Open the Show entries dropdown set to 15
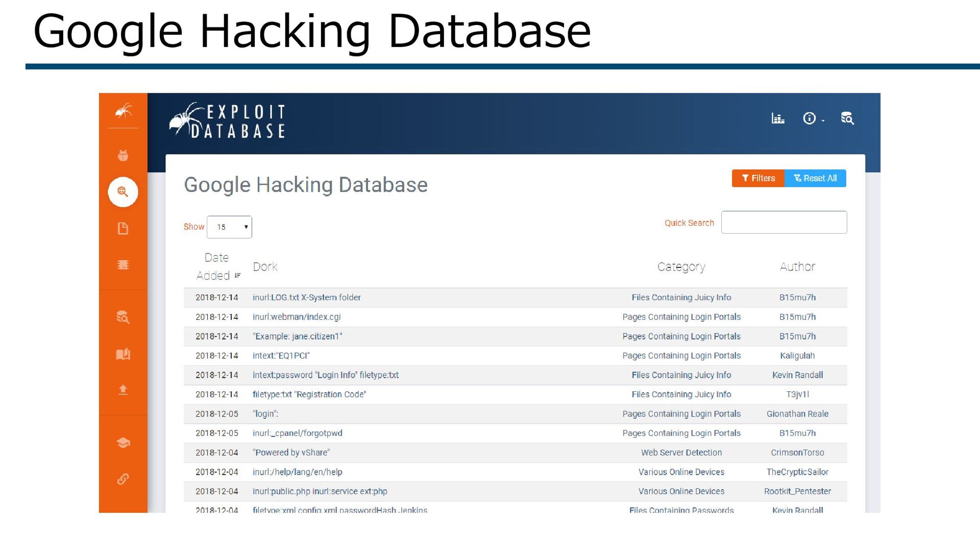 pyautogui.click(x=230, y=227)
